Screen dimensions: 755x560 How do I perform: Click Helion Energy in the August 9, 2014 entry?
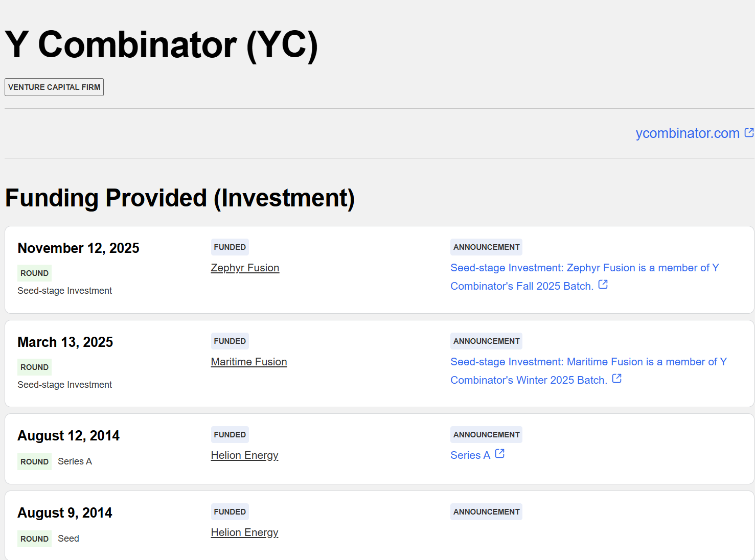tap(244, 532)
